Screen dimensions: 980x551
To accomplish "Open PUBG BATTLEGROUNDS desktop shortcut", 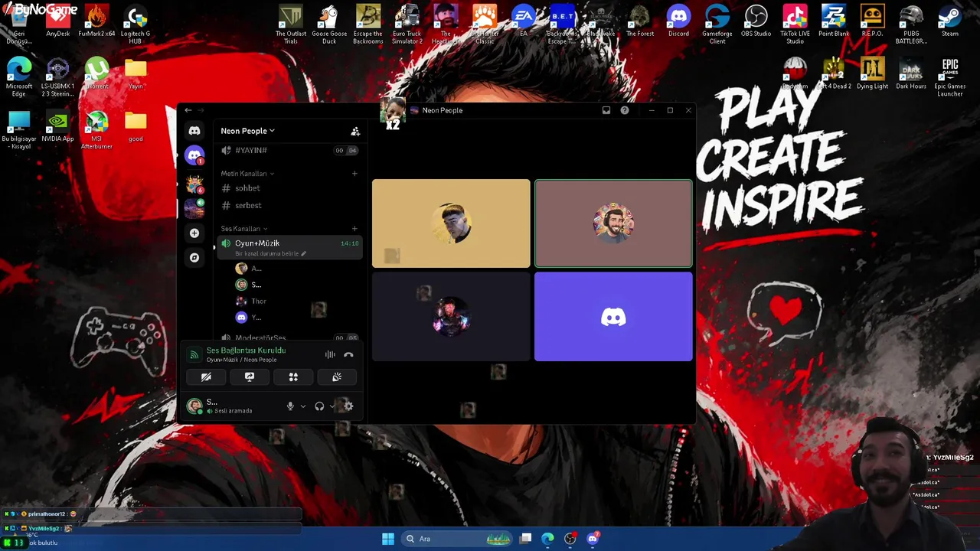I will [911, 24].
